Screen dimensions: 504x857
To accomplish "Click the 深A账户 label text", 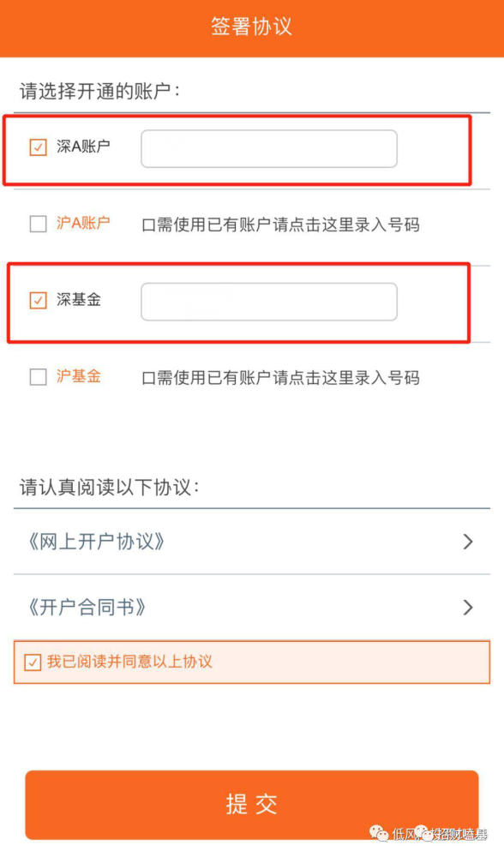I will (x=83, y=147).
